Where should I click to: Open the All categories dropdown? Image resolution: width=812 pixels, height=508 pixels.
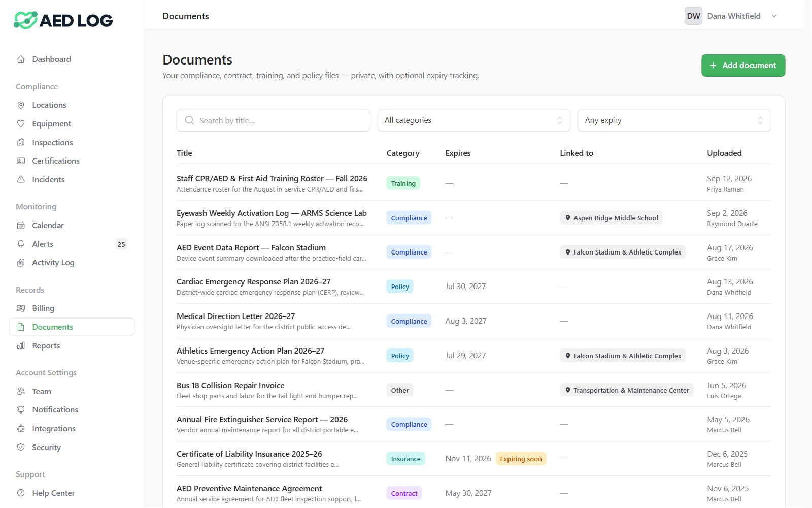point(473,120)
